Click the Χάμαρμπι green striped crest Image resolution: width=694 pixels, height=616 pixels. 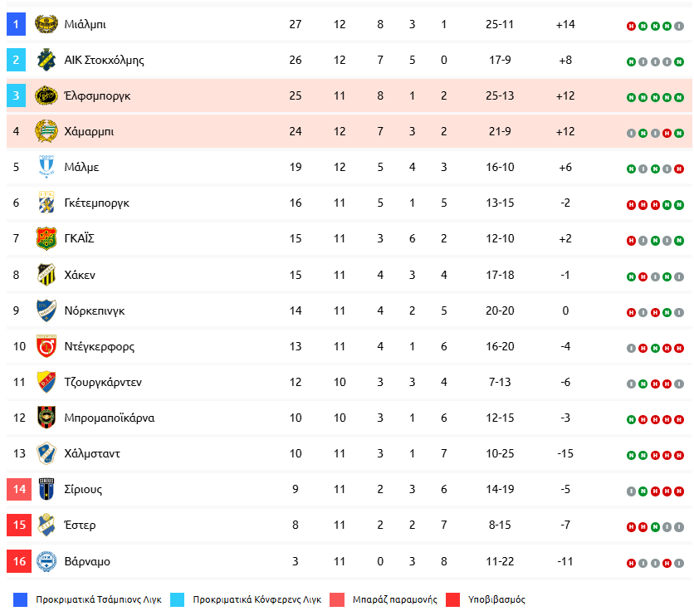pyautogui.click(x=46, y=131)
